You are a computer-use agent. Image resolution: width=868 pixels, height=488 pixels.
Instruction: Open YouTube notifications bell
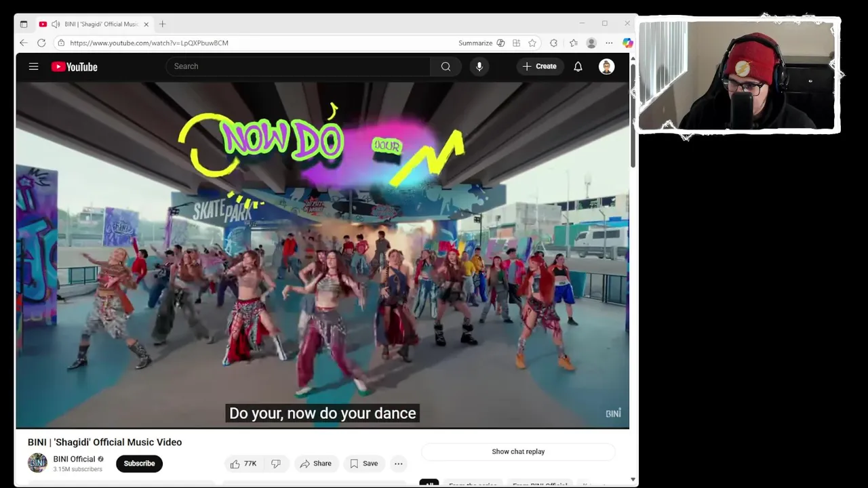[x=578, y=66]
